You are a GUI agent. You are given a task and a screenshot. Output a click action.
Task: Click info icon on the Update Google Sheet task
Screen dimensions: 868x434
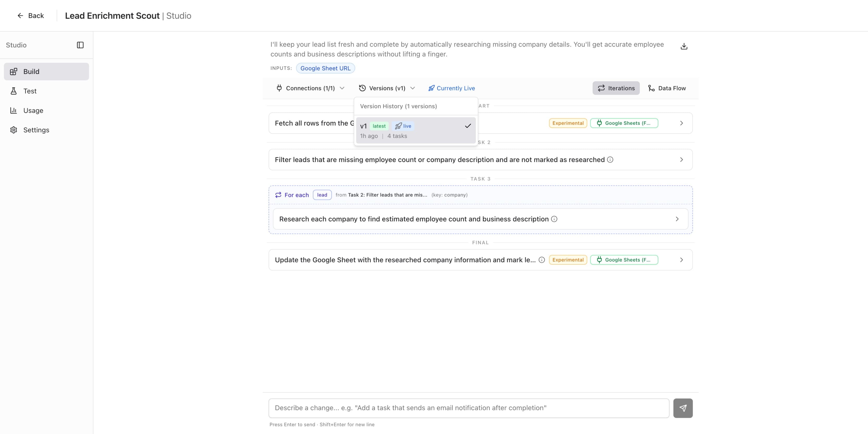(542, 260)
